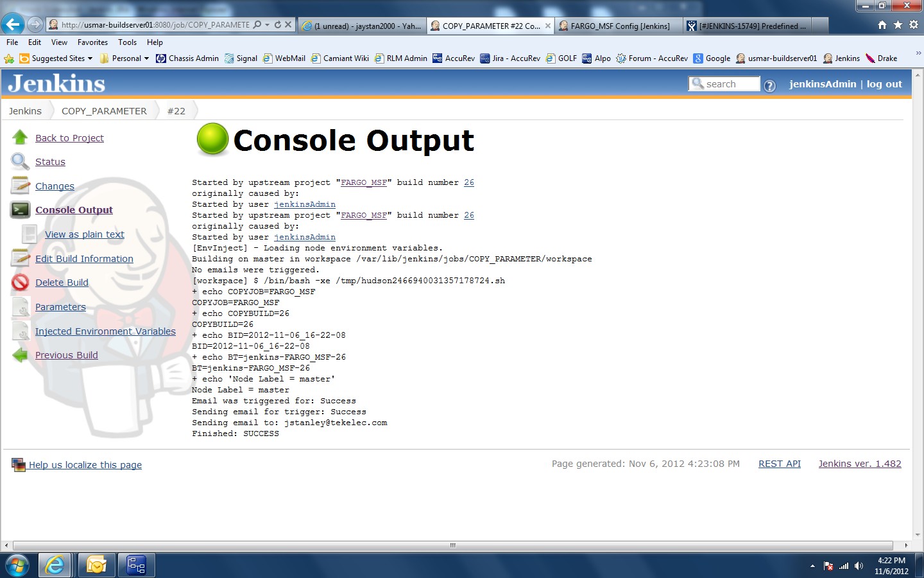Click the volume speaker tray icon
This screenshot has height=578, width=924.
(859, 566)
